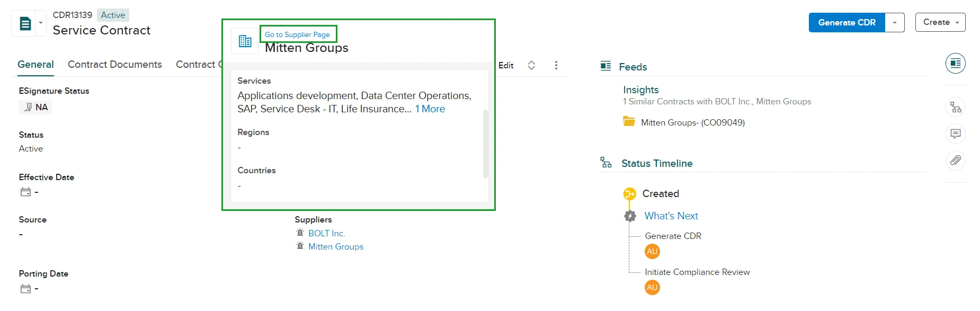Open the status timeline sidebar icon
The image size is (980, 311).
click(x=955, y=108)
